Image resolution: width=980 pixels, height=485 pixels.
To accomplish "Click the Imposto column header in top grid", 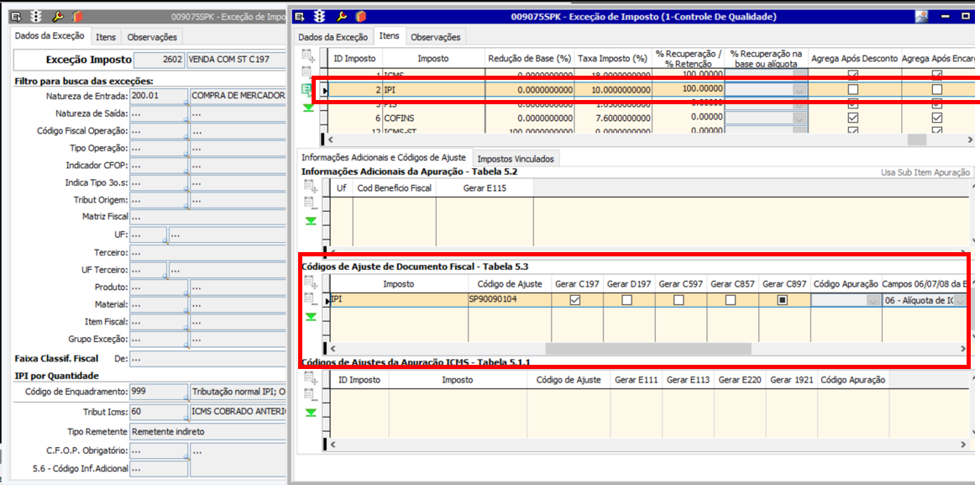I will 432,59.
